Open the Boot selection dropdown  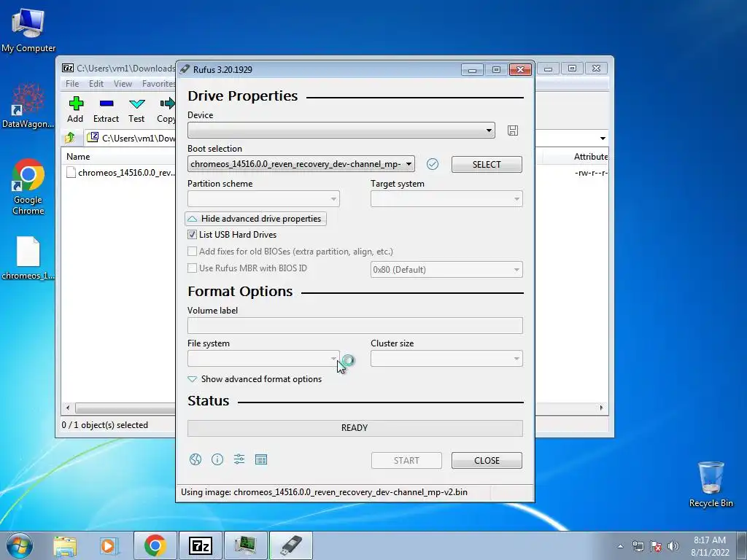click(301, 164)
